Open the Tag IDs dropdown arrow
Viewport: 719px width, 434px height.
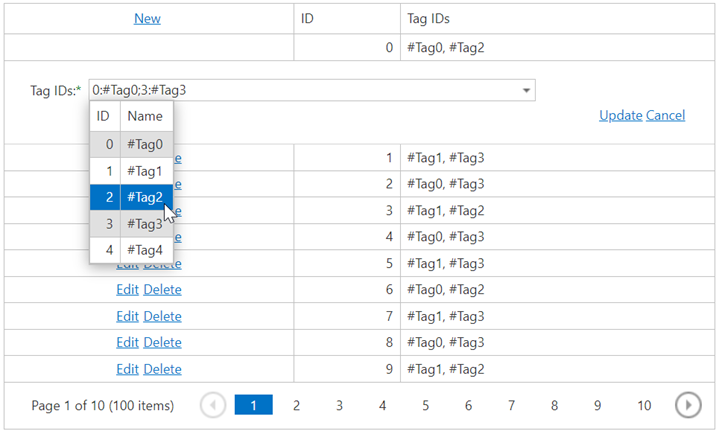click(x=526, y=90)
